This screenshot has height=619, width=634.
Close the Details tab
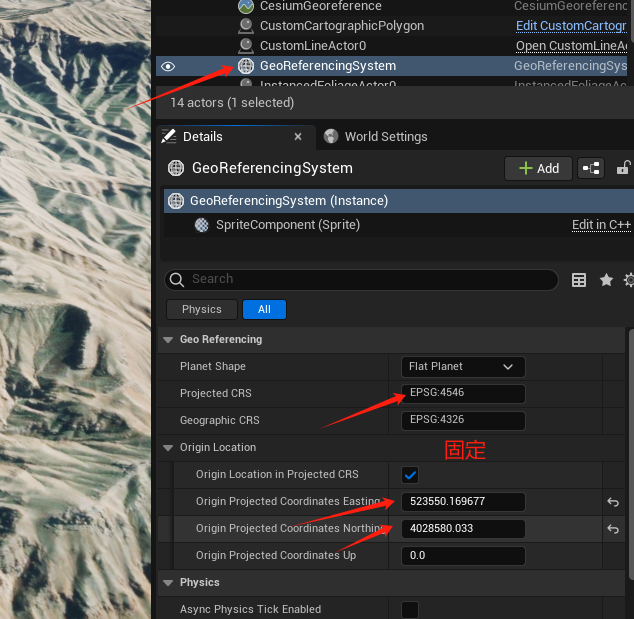(298, 137)
